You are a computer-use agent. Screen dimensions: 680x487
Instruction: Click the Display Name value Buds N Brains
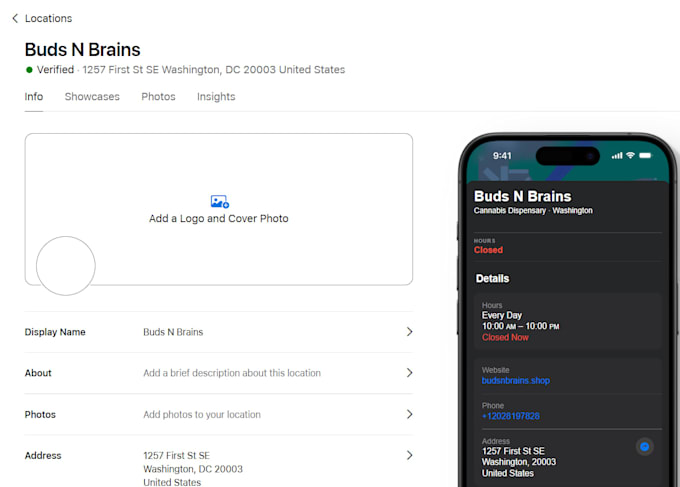click(173, 332)
